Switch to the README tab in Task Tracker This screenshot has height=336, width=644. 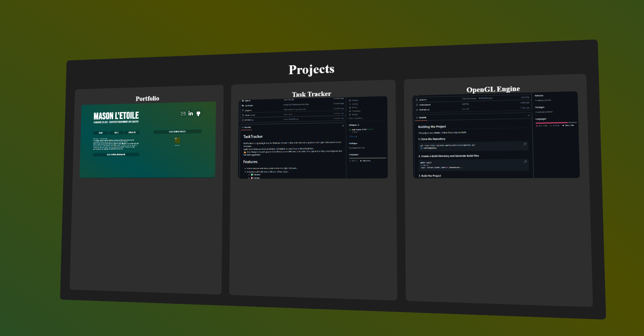[x=247, y=127]
